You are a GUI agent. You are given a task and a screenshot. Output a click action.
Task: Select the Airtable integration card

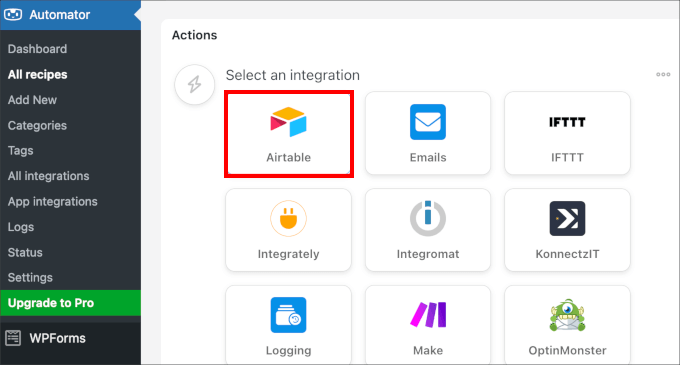pos(289,134)
